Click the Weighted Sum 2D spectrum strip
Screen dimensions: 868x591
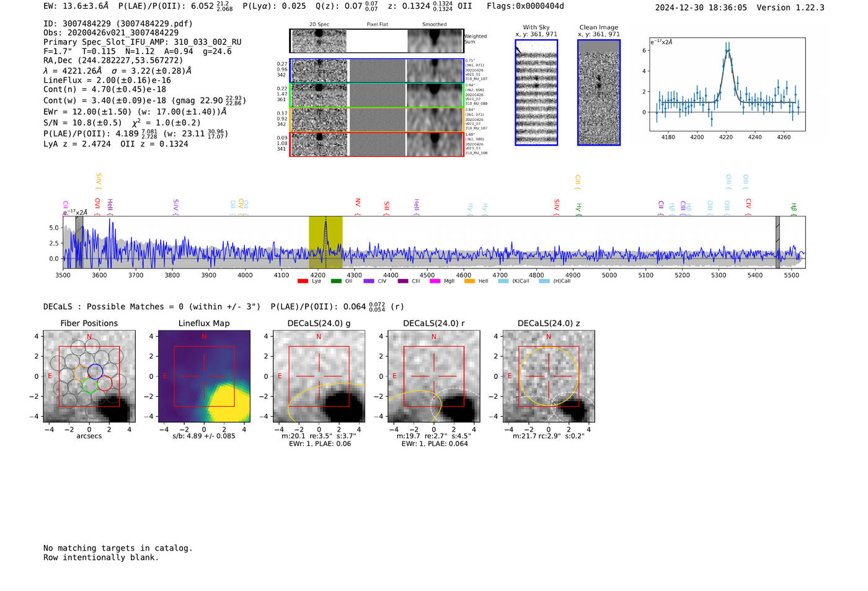[377, 41]
